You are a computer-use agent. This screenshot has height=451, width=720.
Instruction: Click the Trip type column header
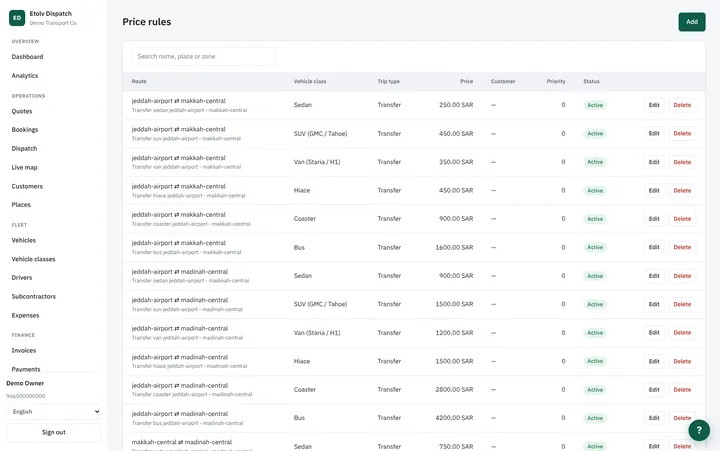click(x=388, y=81)
